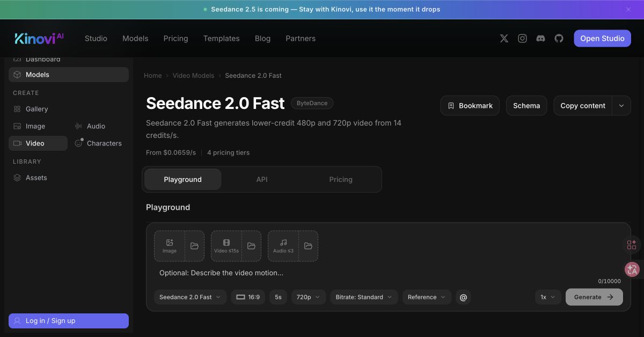Expand the Seedance 2.0 Fast model dropdown
The image size is (644, 337).
pos(190,297)
